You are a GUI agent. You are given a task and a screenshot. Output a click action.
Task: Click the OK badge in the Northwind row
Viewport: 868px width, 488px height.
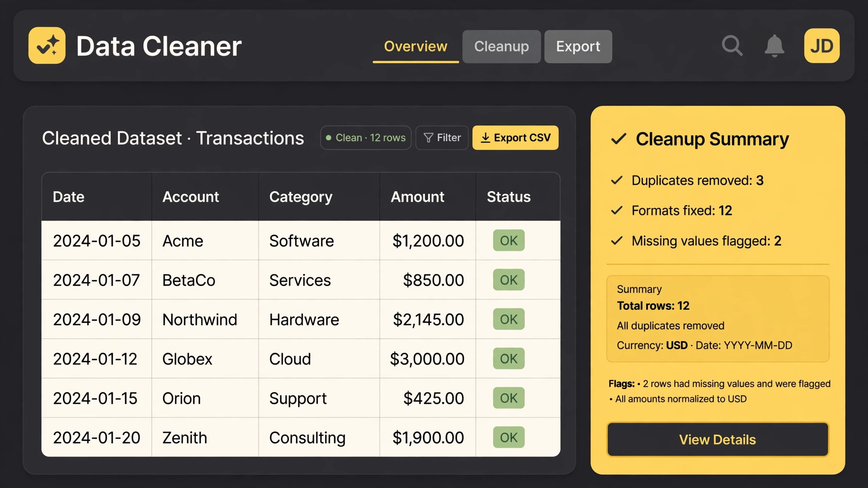[x=509, y=319]
